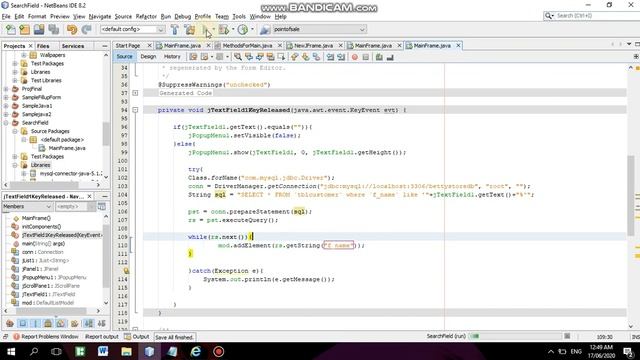640x360 pixels.
Task: Toggle Show Inherited Members in Navigator
Action: (10, 324)
